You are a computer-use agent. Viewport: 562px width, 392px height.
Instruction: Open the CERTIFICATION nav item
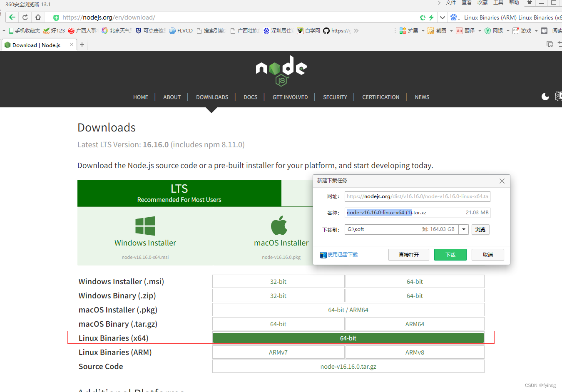(381, 97)
